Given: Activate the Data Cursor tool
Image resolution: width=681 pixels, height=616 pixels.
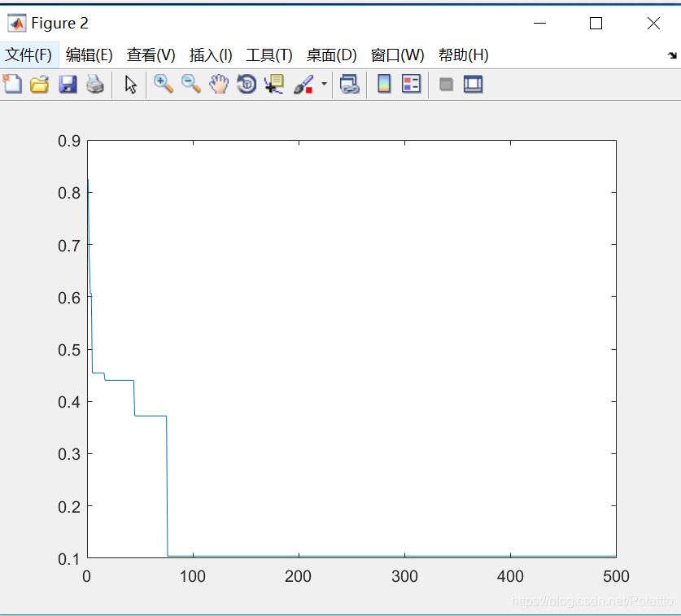Looking at the screenshot, I should pyautogui.click(x=274, y=84).
